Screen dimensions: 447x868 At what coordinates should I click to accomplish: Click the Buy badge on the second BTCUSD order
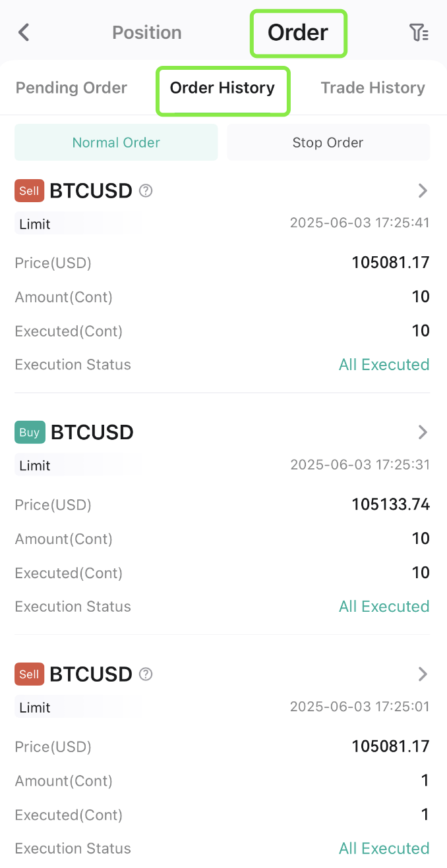[30, 432]
